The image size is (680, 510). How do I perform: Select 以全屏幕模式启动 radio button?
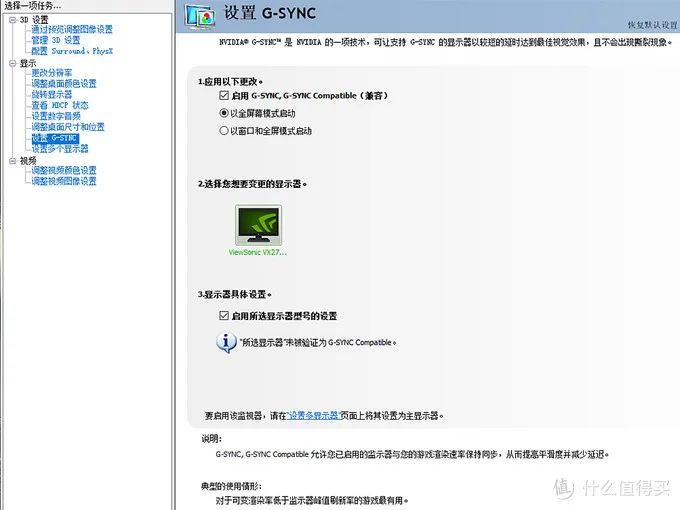pyautogui.click(x=224, y=113)
